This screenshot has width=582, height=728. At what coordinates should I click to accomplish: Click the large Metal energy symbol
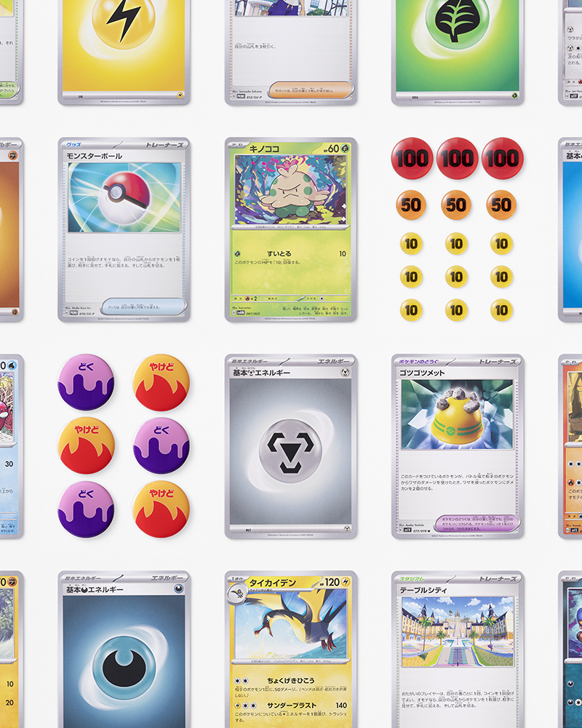290,451
